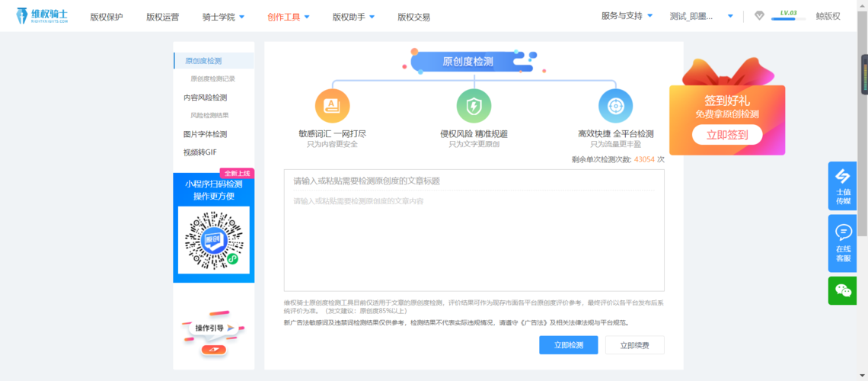Click the remaining count 43054

coord(644,159)
